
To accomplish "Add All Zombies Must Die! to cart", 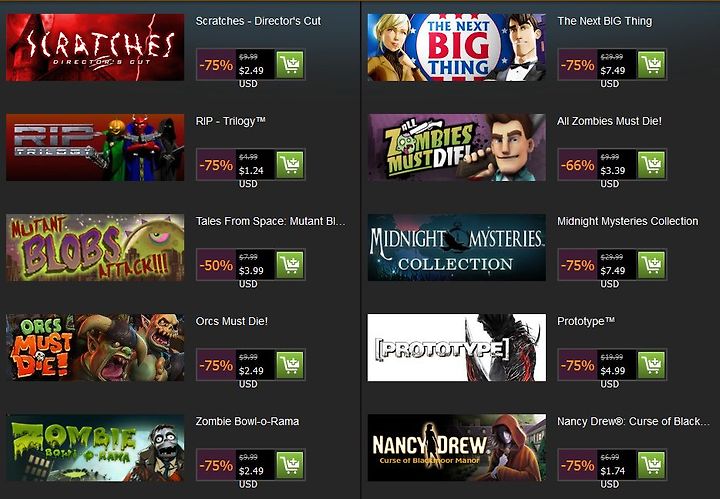I will (651, 165).
